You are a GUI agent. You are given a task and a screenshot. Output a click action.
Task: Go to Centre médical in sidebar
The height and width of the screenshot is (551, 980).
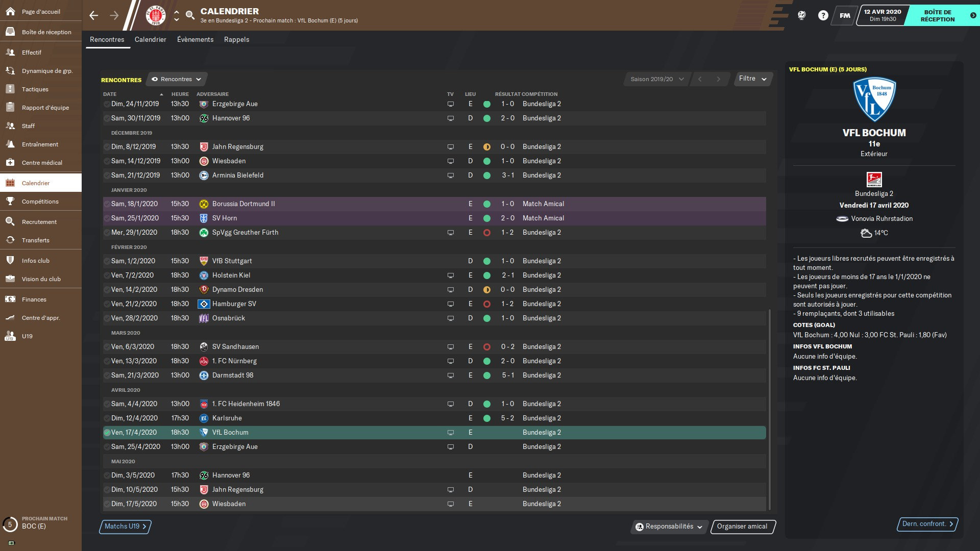pos(42,163)
